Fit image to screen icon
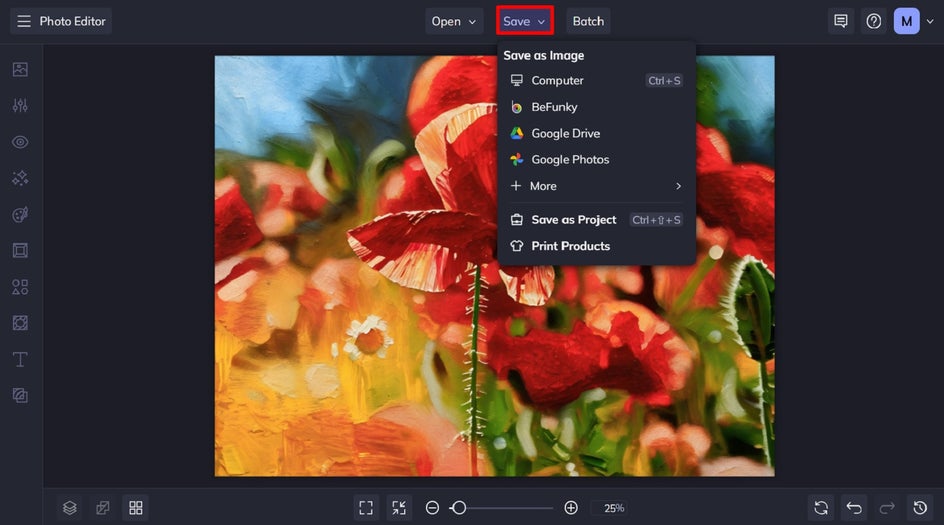944x525 pixels. click(x=366, y=508)
